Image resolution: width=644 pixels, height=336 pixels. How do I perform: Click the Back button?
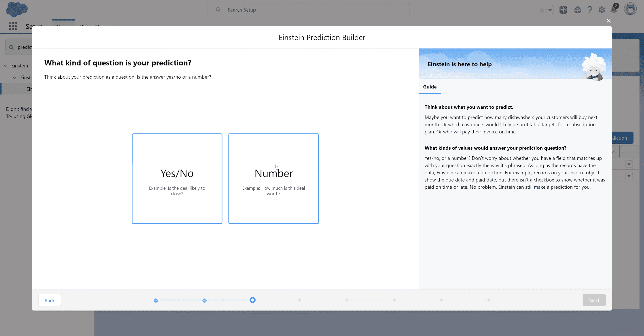pyautogui.click(x=49, y=300)
